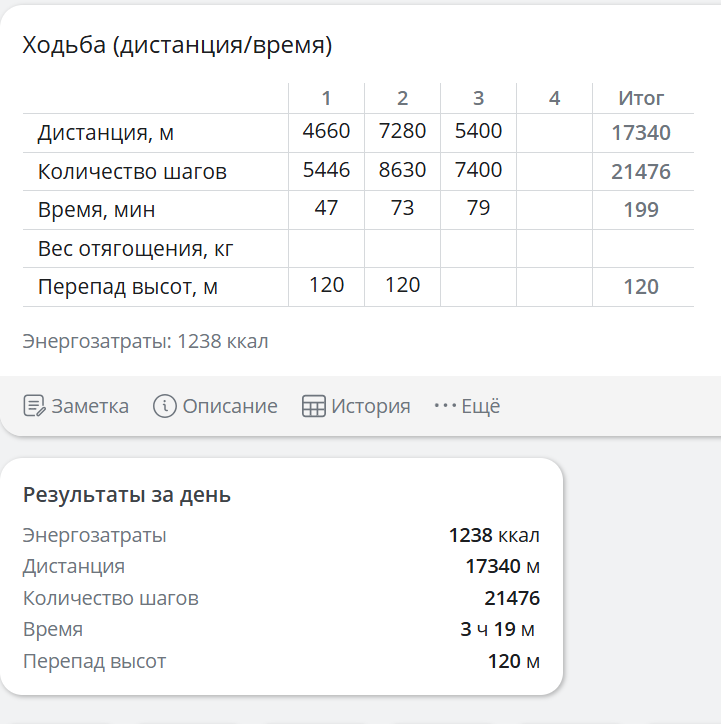Edit steps count 5446 cell

click(326, 170)
